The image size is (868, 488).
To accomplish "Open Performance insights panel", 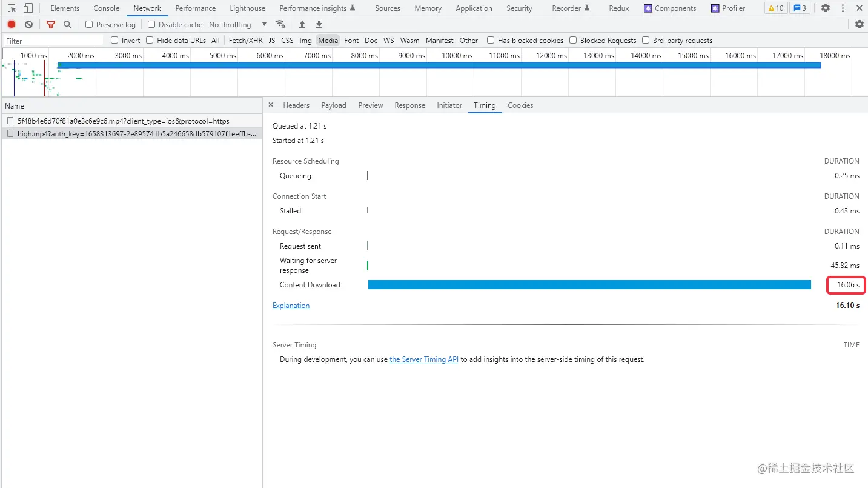I will (x=317, y=8).
